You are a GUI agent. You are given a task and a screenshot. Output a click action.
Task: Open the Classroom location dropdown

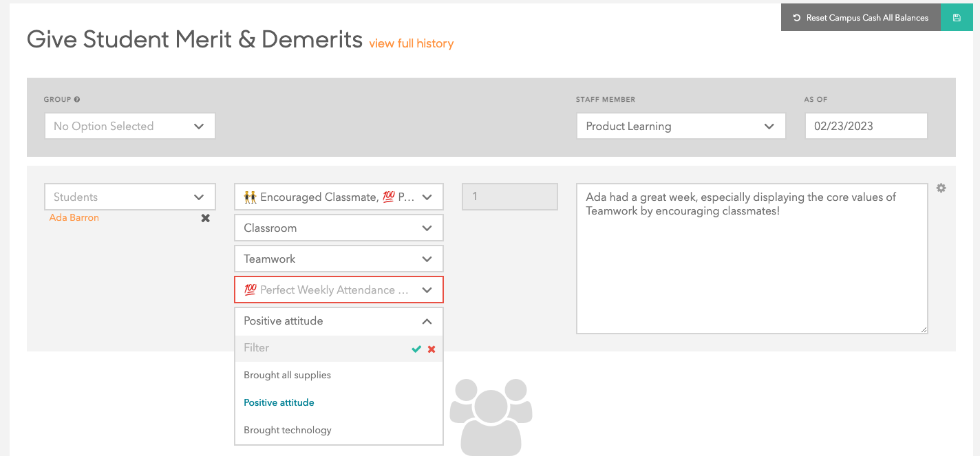[x=339, y=228]
